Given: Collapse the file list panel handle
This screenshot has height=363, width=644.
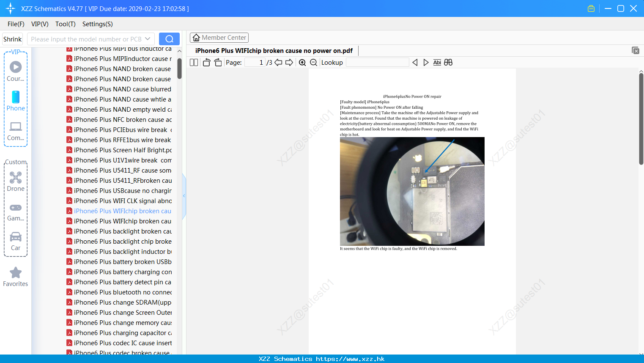Looking at the screenshot, I should (x=184, y=196).
